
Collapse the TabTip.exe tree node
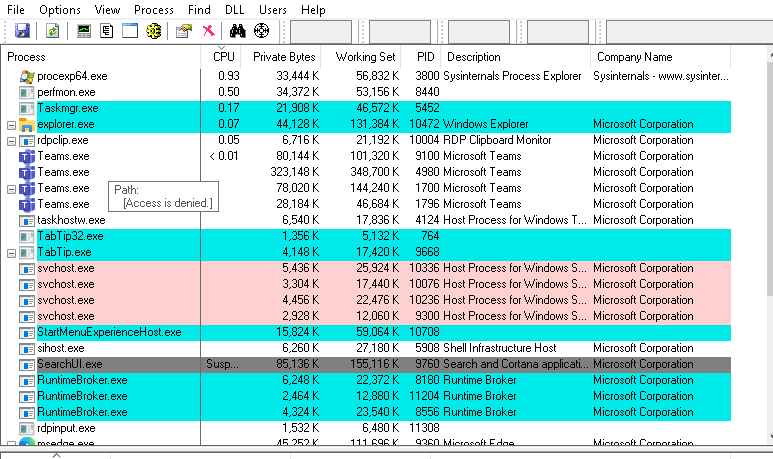coord(11,253)
